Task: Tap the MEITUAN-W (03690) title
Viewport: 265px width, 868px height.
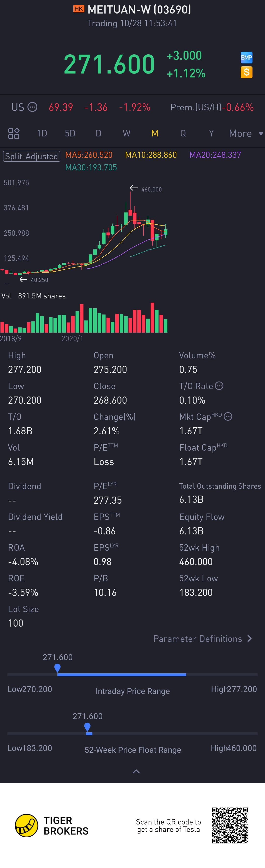Action: point(139,9)
